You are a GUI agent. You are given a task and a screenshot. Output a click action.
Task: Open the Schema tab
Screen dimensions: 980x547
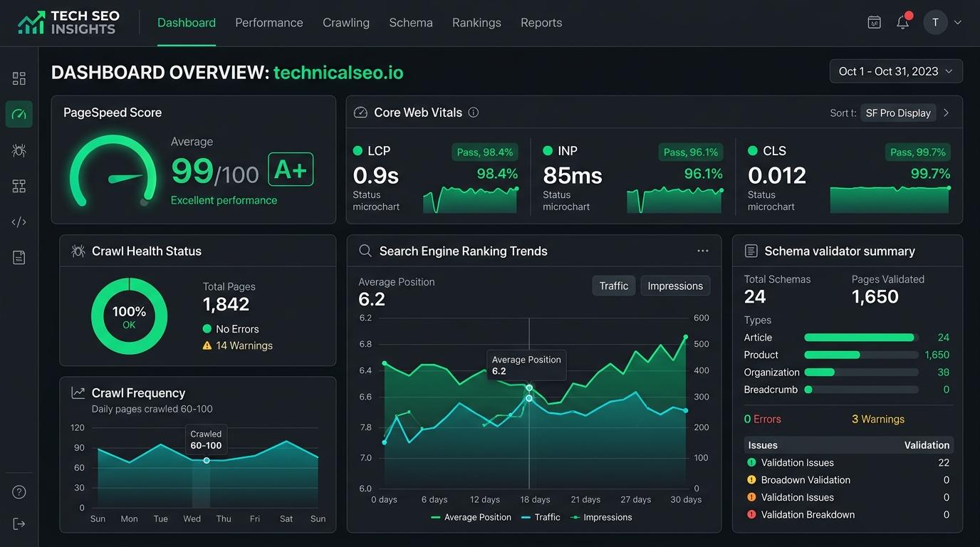tap(411, 23)
